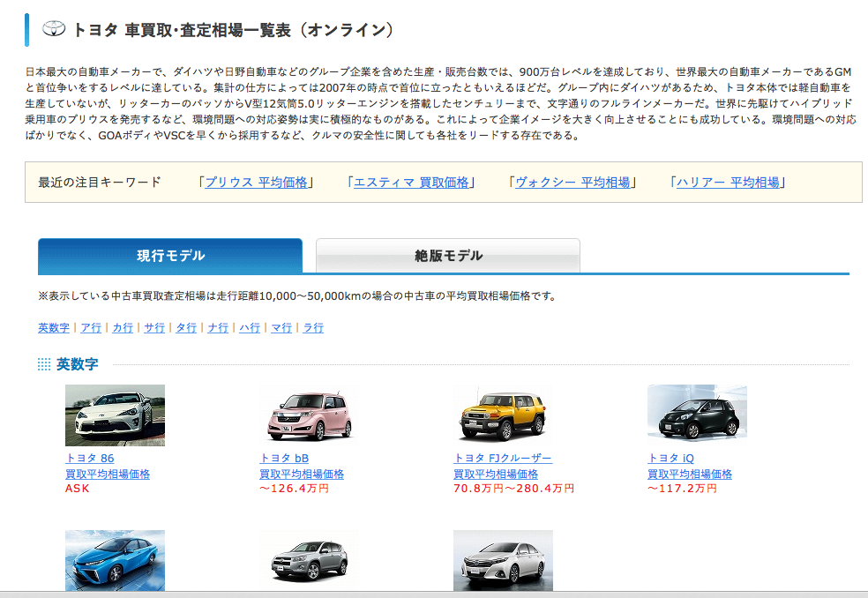The image size is (868, 598).
Task: Jump to ア行 index link
Action: [x=91, y=328]
